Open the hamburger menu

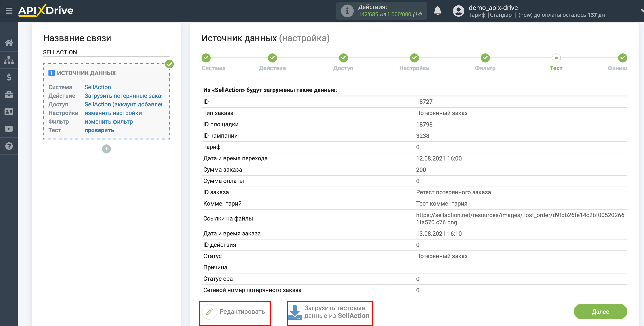9,11
